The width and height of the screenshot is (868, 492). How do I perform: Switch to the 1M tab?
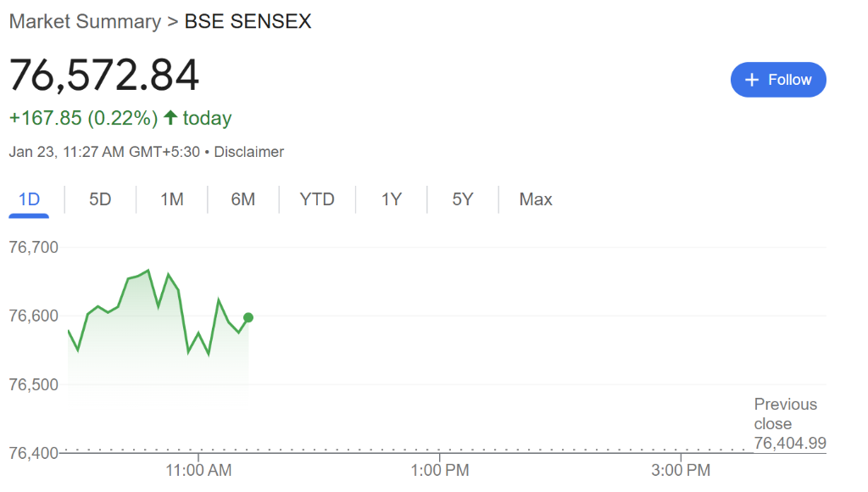coord(171,199)
